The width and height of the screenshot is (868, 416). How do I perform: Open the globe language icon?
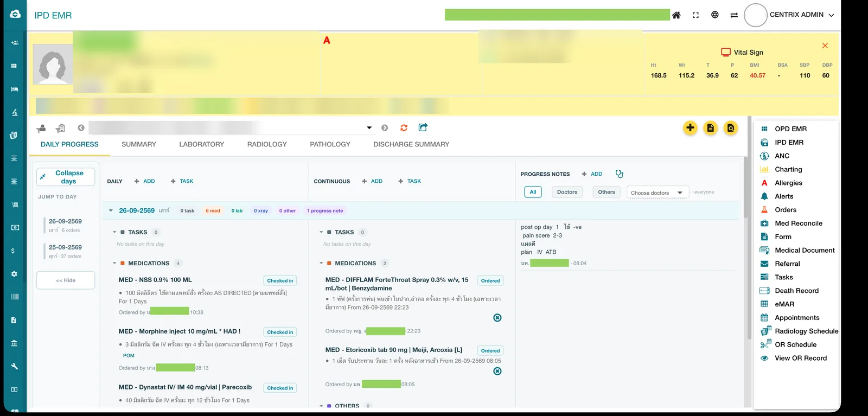coord(715,15)
